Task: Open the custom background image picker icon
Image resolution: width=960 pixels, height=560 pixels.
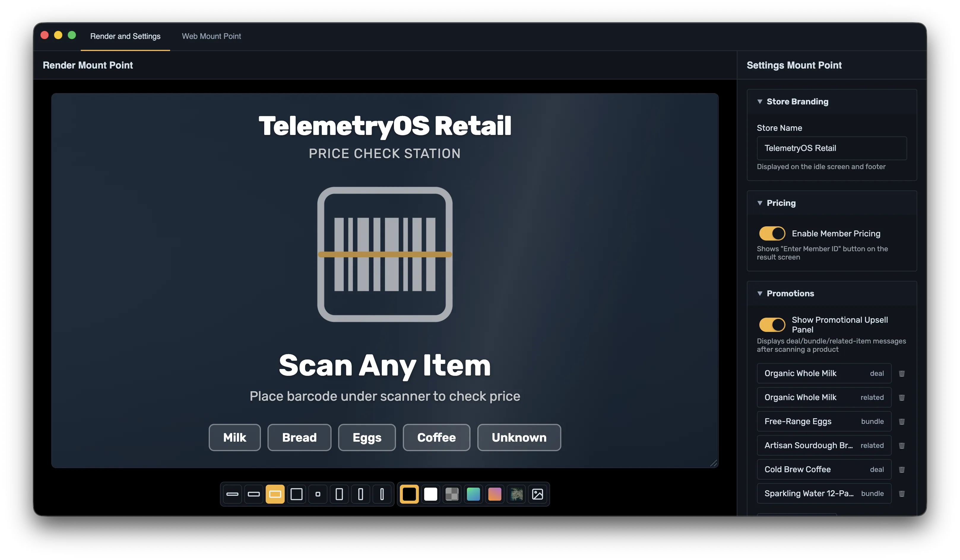Action: [x=538, y=494]
